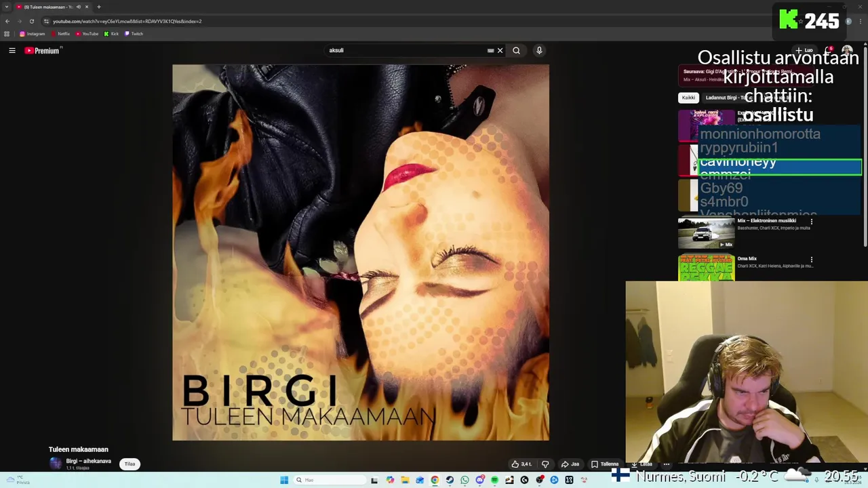This screenshot has height=488, width=868.
Task: Save video with Tallenna button
Action: (x=605, y=464)
